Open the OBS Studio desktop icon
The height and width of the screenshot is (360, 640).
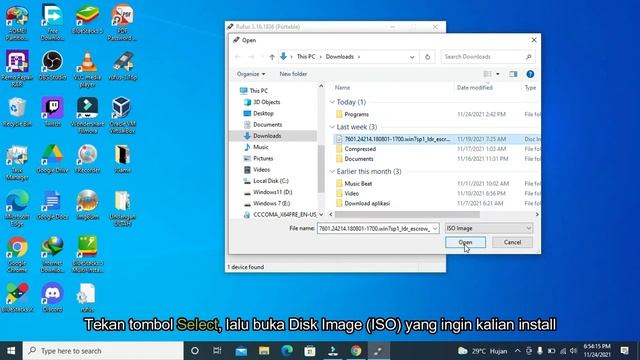pos(52,65)
